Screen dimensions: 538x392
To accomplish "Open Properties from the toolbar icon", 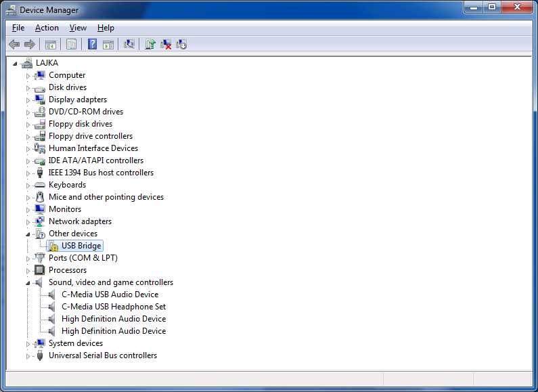I will point(71,44).
